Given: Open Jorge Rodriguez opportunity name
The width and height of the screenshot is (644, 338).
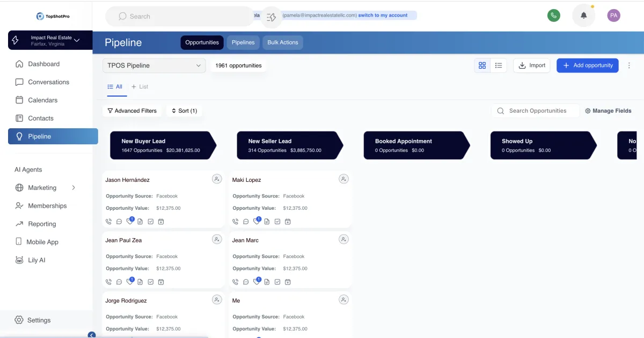Looking at the screenshot, I should pyautogui.click(x=126, y=301).
